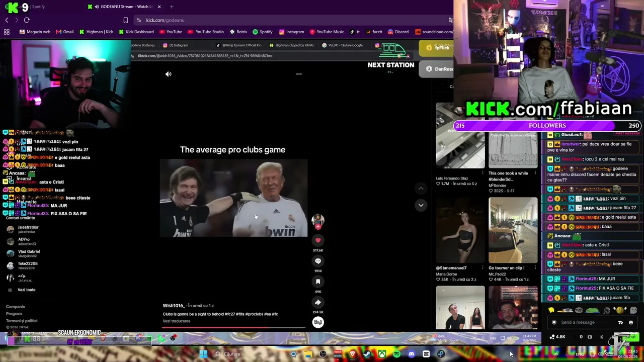Open the TikTok video more options menu
Viewport: 644px width, 362px height.
[299, 74]
